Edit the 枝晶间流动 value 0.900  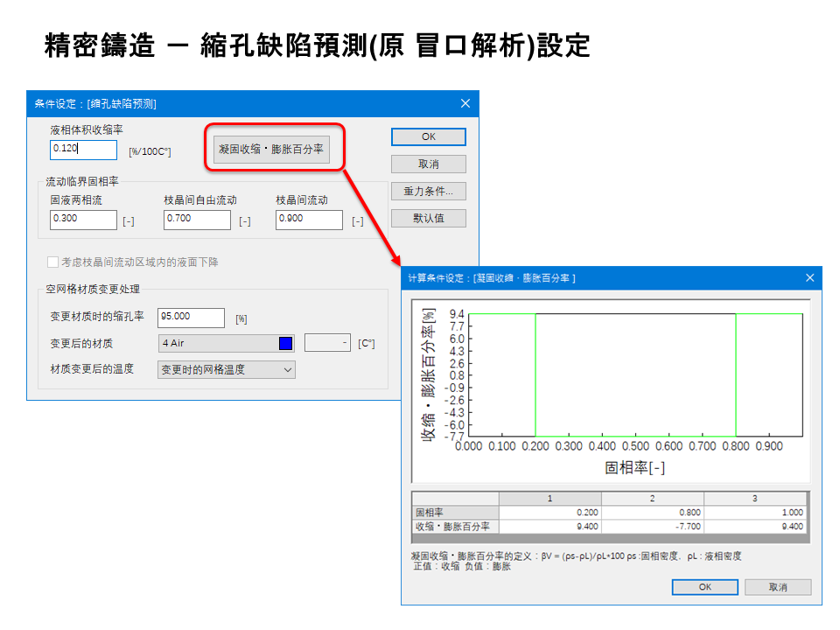[310, 220]
